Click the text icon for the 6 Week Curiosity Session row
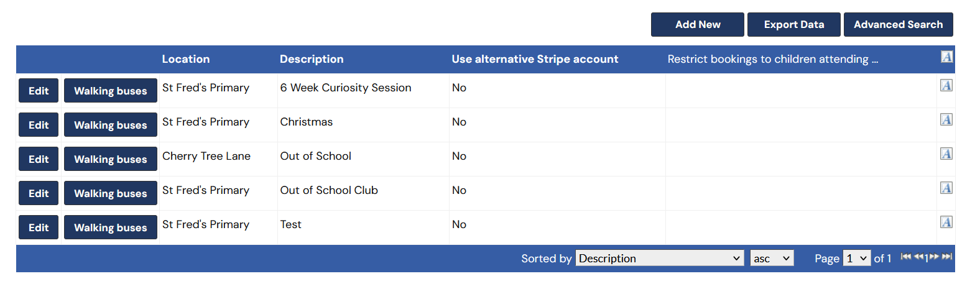 (x=946, y=86)
